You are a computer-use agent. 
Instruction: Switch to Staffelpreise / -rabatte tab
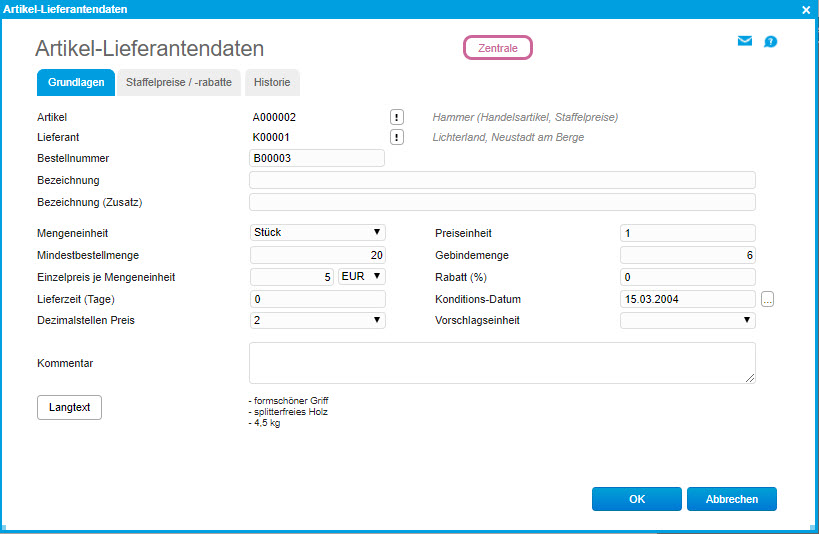coord(179,82)
